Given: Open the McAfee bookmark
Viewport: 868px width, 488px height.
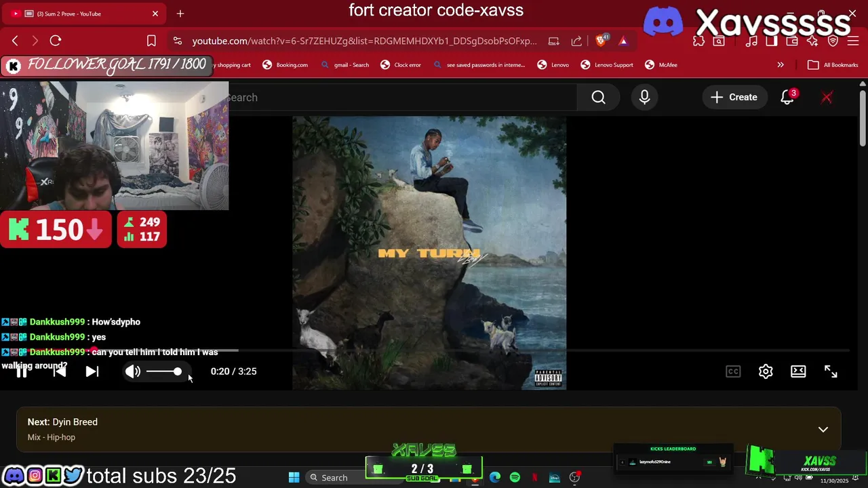Looking at the screenshot, I should (661, 65).
